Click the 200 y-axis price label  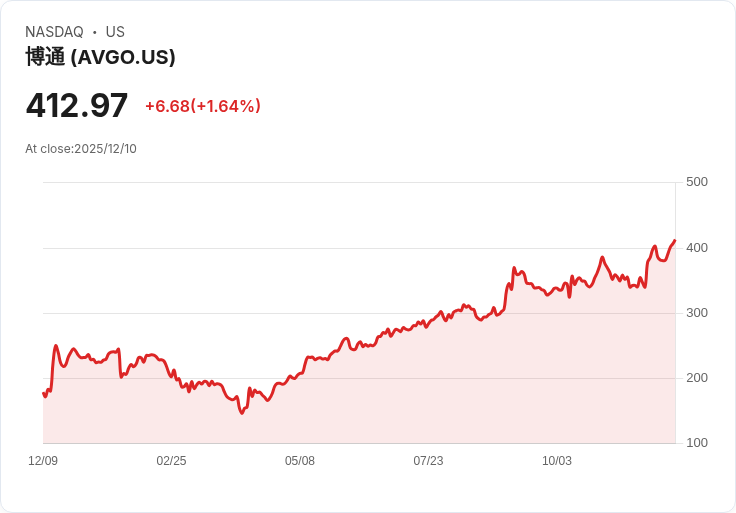point(697,378)
